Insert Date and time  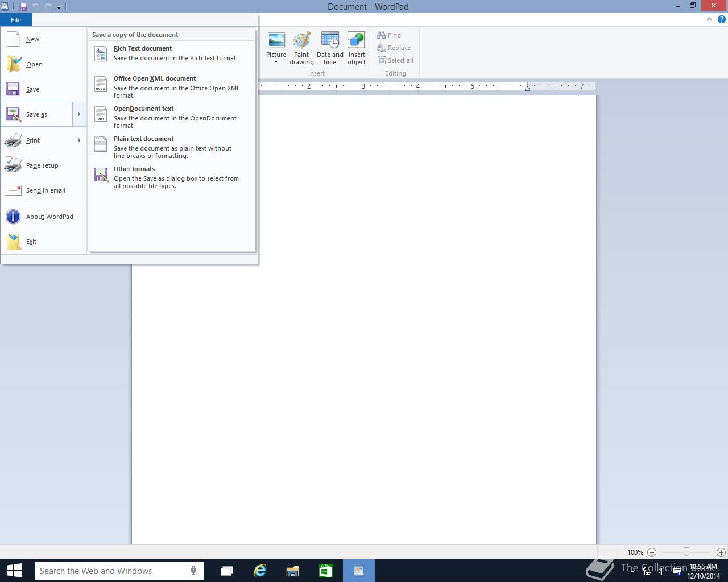pos(330,49)
